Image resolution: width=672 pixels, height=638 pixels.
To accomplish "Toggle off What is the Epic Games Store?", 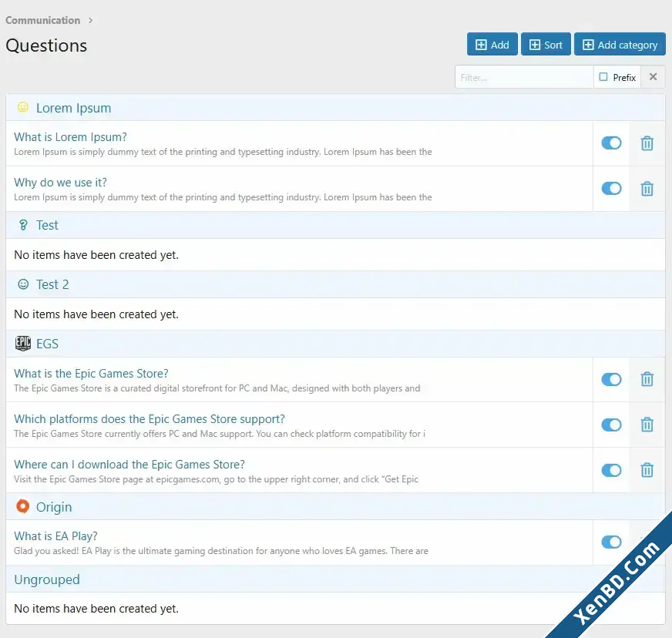I will [x=611, y=380].
